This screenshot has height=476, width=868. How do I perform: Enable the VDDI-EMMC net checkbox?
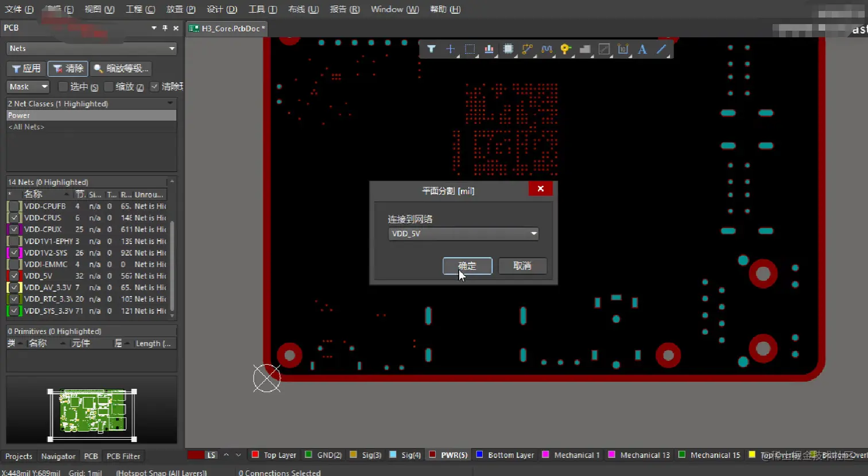(x=14, y=264)
